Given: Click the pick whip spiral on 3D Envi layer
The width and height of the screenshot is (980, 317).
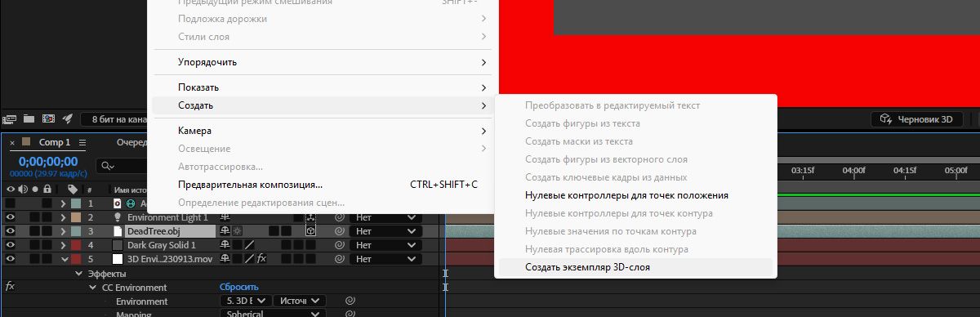Looking at the screenshot, I should point(339,259).
